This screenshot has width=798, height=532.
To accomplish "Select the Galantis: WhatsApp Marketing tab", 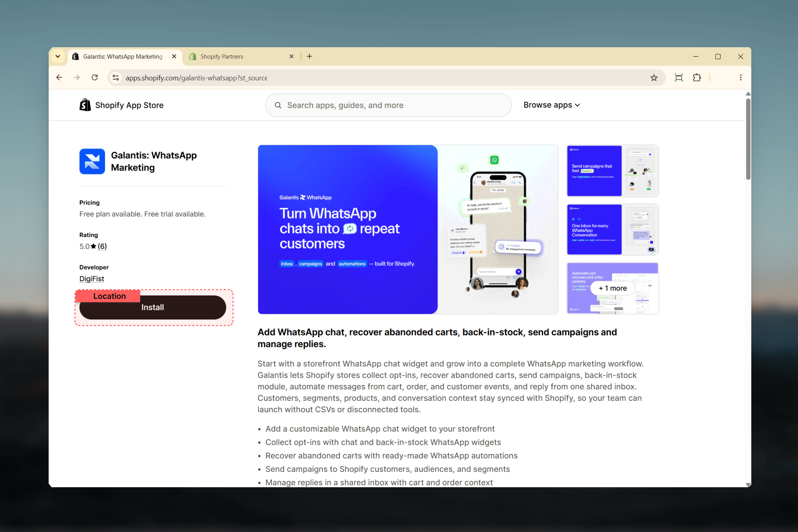I will (125, 56).
